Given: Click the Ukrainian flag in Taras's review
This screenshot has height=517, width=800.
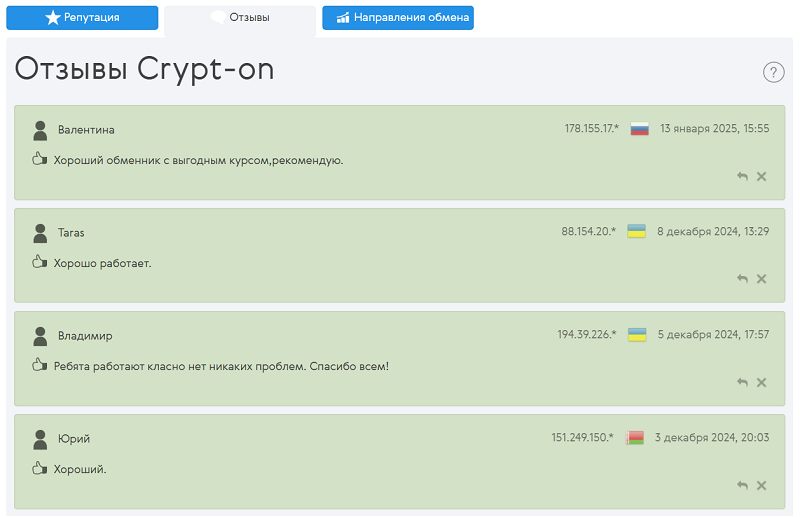Looking at the screenshot, I should pyautogui.click(x=636, y=231).
